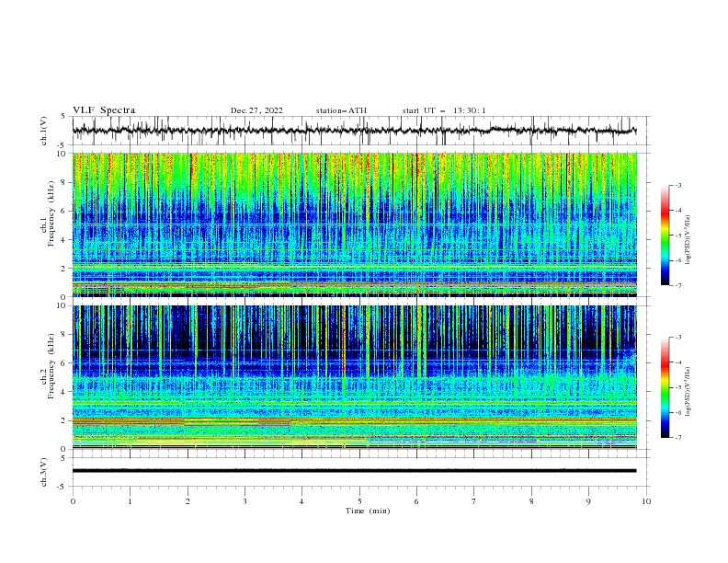Click the ch.1 color bar "log(PSD)(V²/Hz)" label
Image resolution: width=728 pixels, height=563 pixels.
click(688, 240)
